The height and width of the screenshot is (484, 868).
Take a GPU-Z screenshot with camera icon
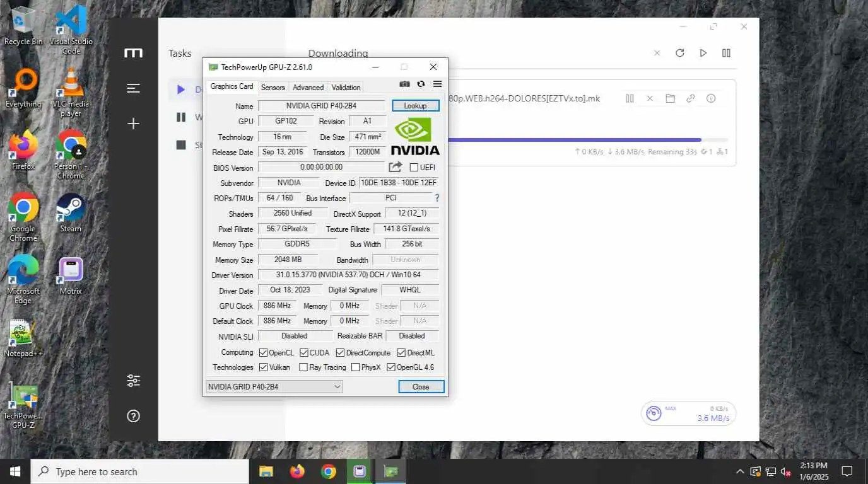405,84
